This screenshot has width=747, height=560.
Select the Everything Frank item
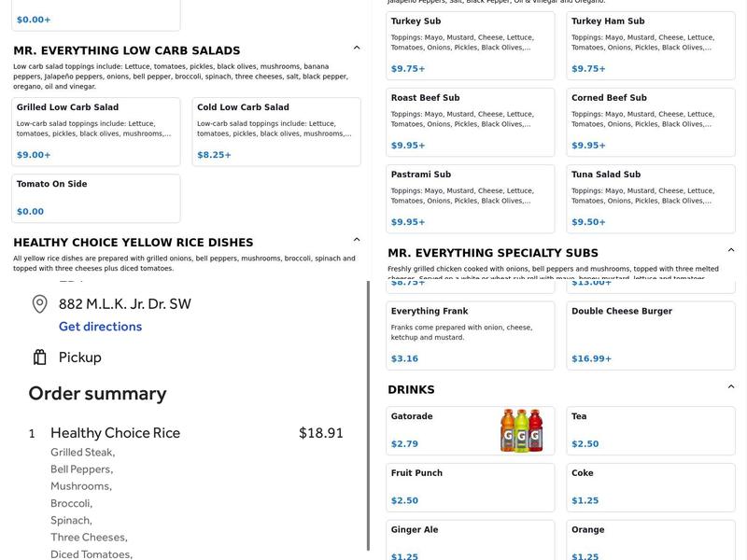coord(471,336)
